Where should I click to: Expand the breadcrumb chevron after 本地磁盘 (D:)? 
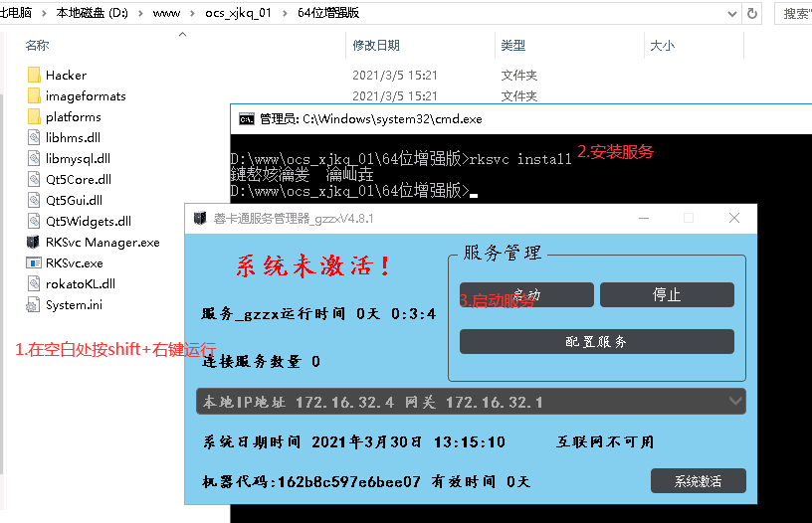[x=140, y=14]
